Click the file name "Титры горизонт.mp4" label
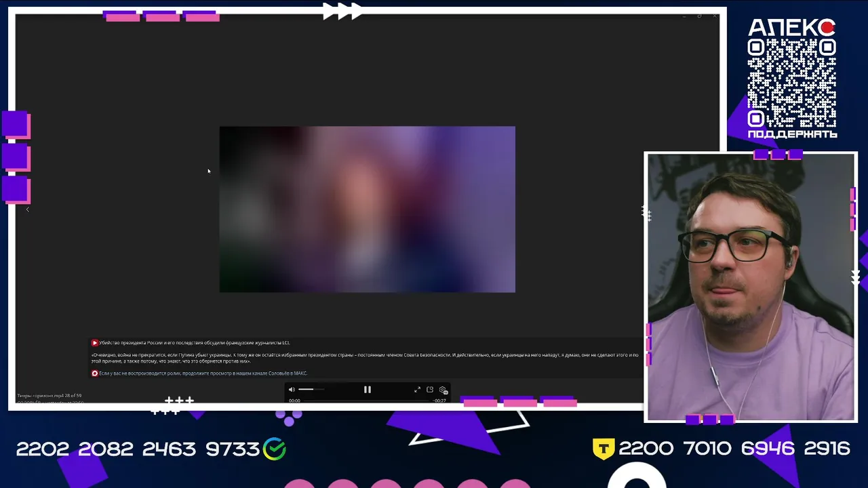Screen dimensions: 868x488 [x=39, y=396]
